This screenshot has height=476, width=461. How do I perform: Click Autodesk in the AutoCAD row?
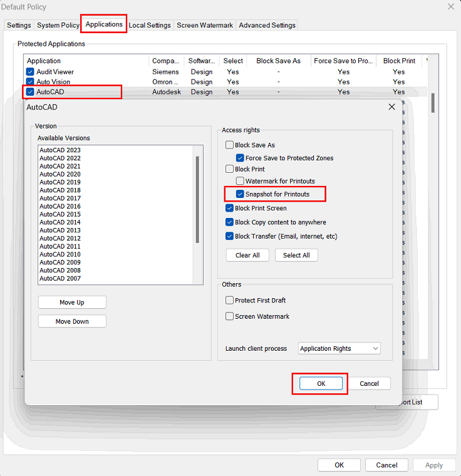[x=167, y=92]
